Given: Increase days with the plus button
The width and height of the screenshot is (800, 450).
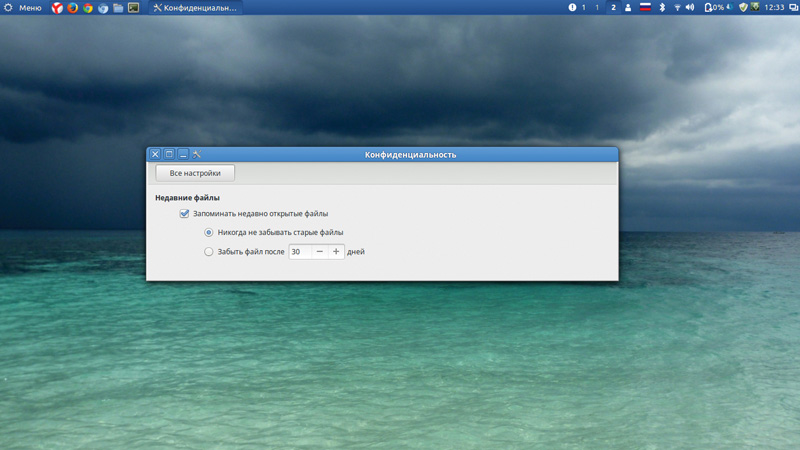Looking at the screenshot, I should coord(336,252).
